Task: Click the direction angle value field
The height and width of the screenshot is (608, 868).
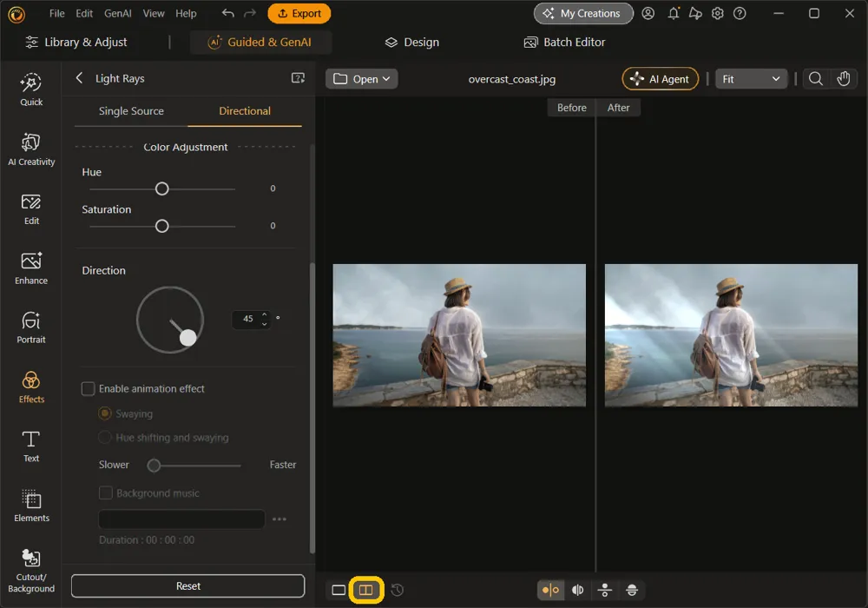Action: [x=248, y=319]
